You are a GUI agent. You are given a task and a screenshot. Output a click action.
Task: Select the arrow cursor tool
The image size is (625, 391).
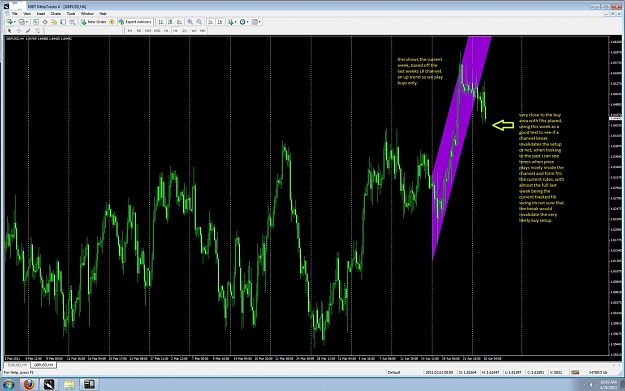pyautogui.click(x=10, y=31)
